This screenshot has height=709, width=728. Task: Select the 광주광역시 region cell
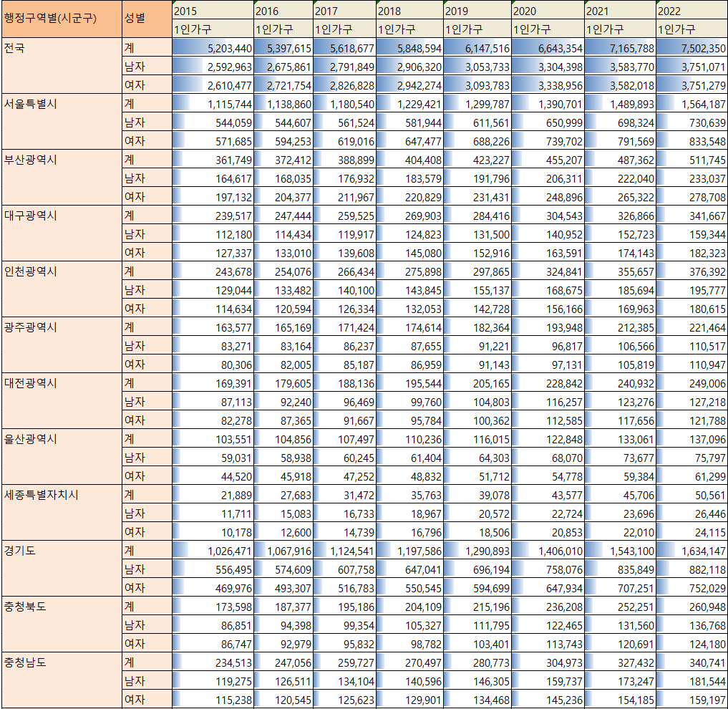(62, 344)
